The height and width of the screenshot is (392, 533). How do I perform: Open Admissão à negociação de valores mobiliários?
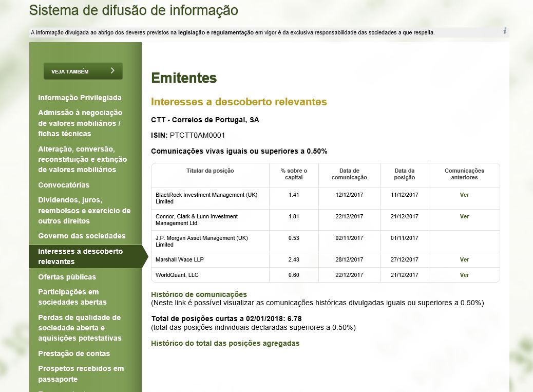pos(80,123)
